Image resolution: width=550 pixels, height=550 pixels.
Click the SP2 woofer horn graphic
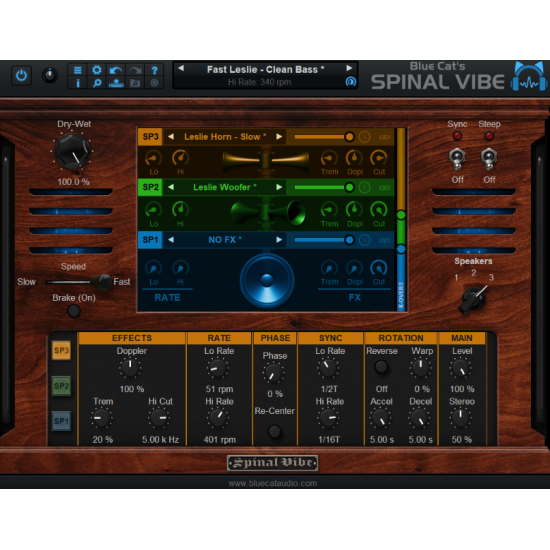pyautogui.click(x=268, y=213)
